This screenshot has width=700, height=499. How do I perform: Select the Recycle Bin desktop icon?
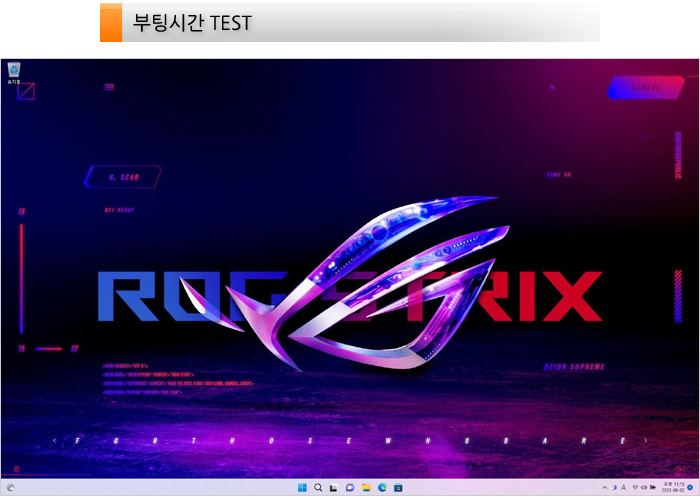click(x=14, y=71)
